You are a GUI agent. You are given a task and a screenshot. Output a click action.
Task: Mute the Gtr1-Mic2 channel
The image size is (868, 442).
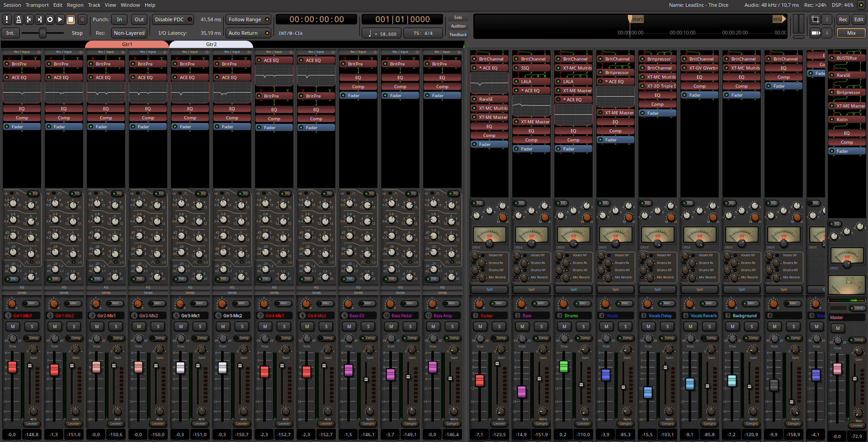[x=55, y=326]
